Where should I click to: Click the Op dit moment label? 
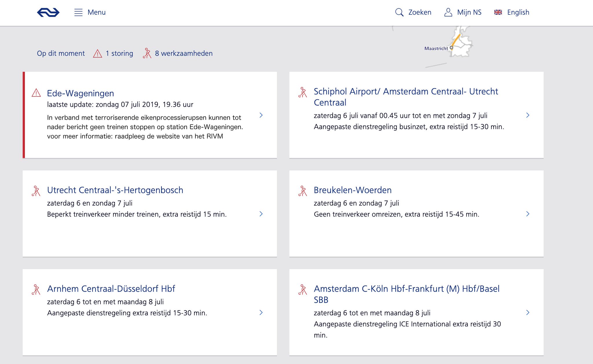point(61,54)
